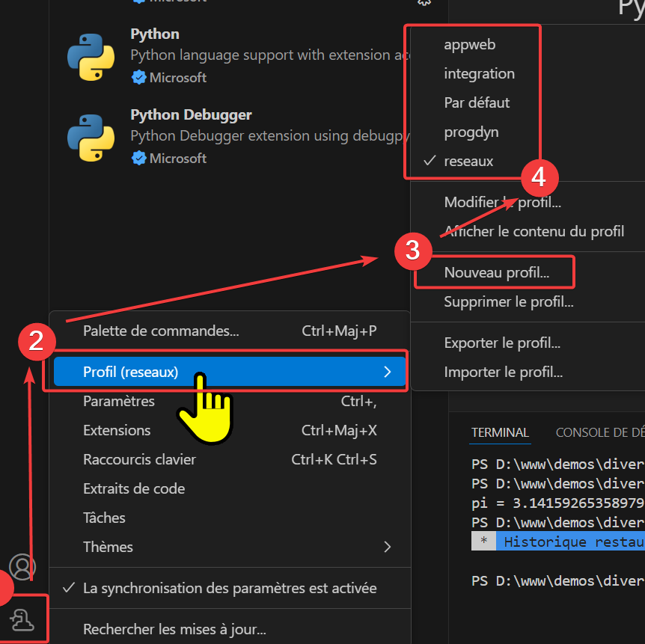This screenshot has width=645, height=644.
Task: Select Exporter le profil...
Action: (502, 343)
